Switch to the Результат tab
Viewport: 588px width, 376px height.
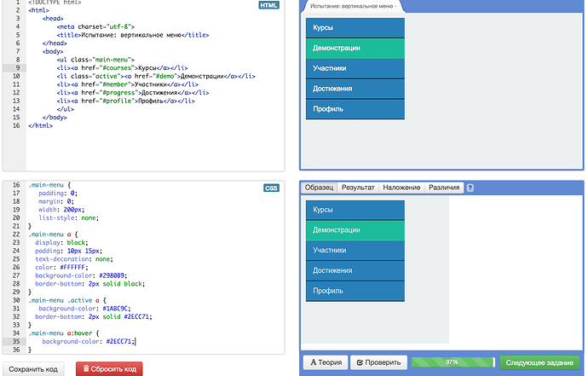358,188
